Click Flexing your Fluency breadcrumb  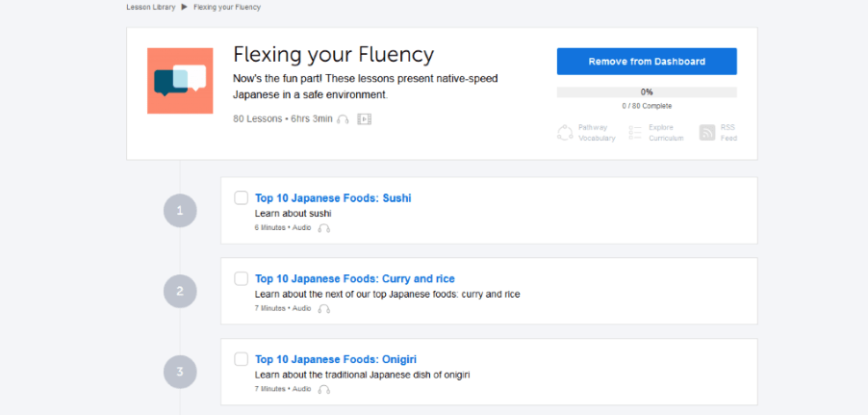(227, 7)
